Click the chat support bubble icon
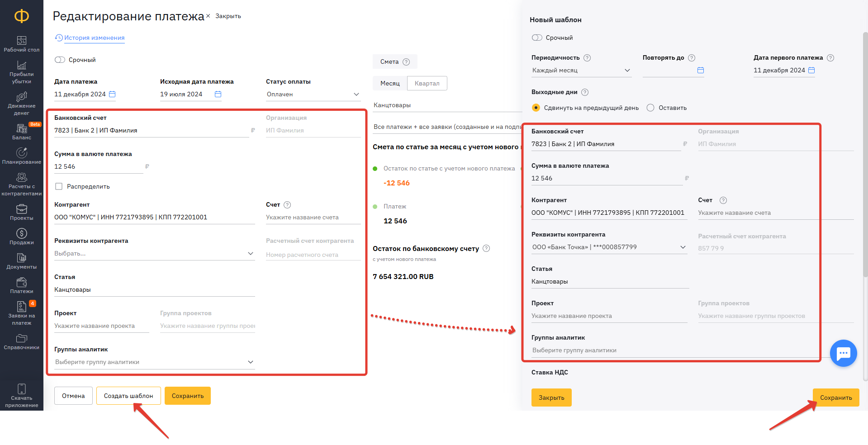The height and width of the screenshot is (445, 868). (x=843, y=353)
